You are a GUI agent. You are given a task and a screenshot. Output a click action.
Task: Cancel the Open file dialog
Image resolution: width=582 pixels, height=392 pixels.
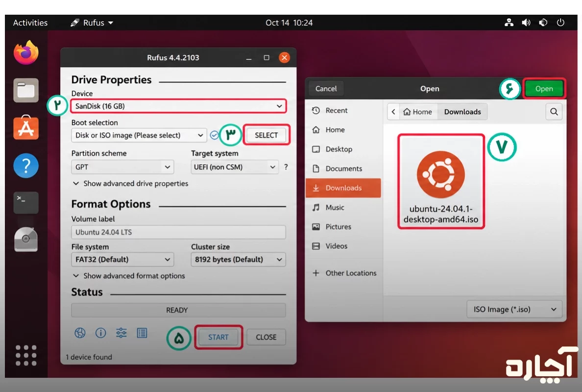pyautogui.click(x=326, y=89)
